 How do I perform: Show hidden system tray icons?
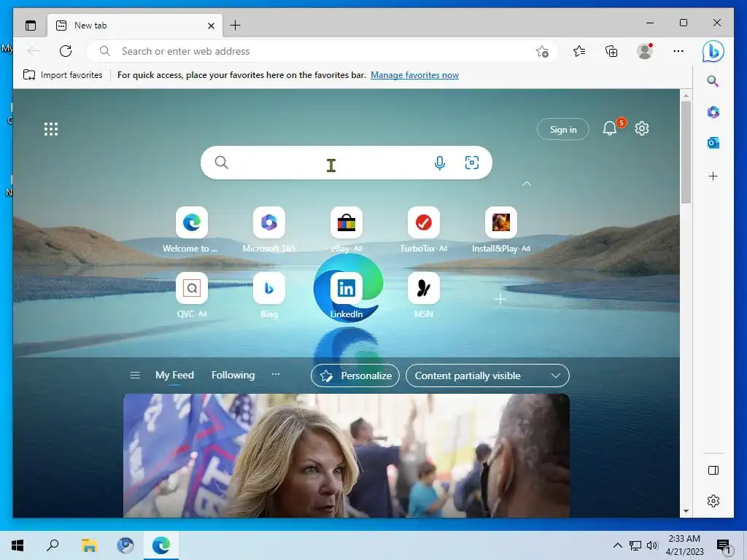click(x=617, y=545)
